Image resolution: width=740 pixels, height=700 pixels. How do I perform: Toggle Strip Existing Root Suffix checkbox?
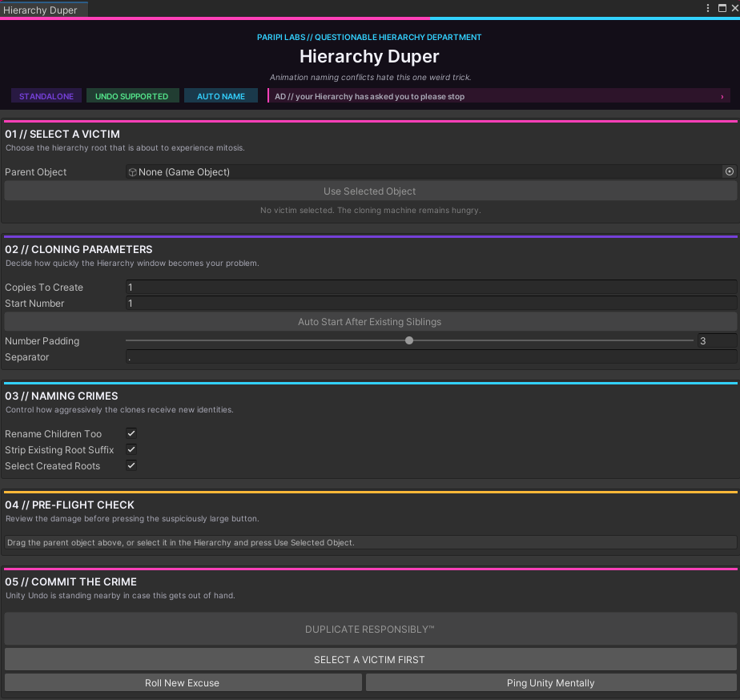coord(131,449)
